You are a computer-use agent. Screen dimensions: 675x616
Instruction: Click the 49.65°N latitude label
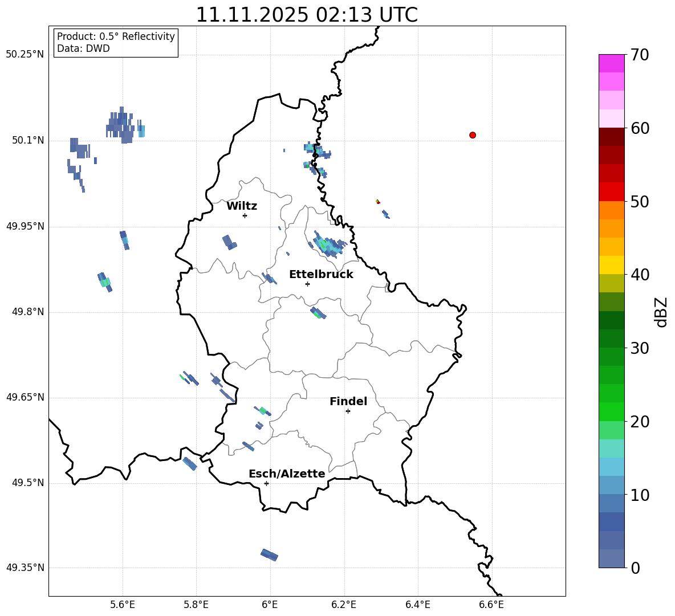point(25,397)
